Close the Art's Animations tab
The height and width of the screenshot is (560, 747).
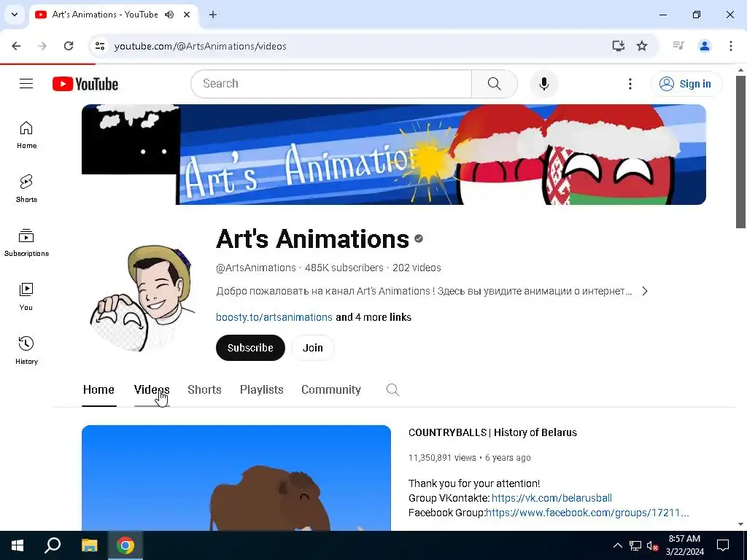point(187,15)
